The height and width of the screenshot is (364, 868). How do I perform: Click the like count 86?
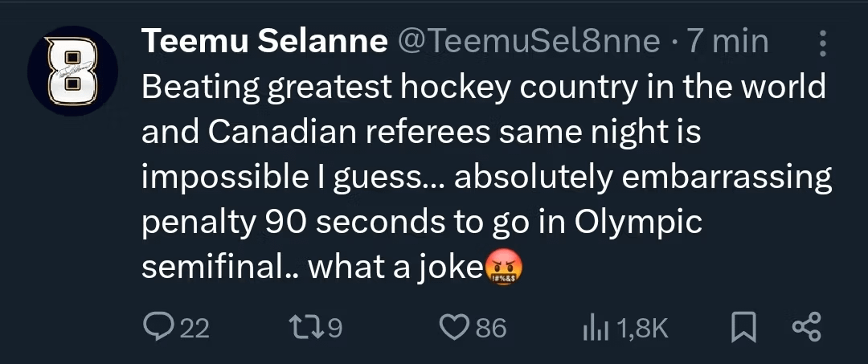(x=490, y=328)
